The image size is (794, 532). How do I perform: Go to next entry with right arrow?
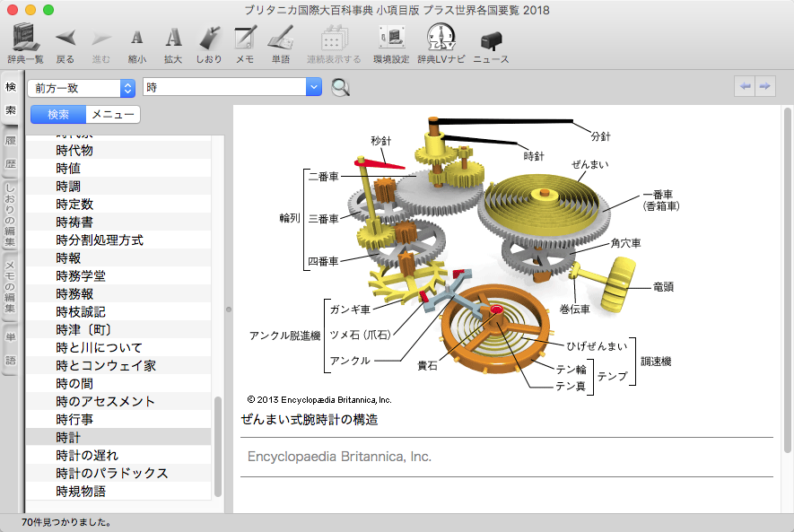[x=765, y=86]
